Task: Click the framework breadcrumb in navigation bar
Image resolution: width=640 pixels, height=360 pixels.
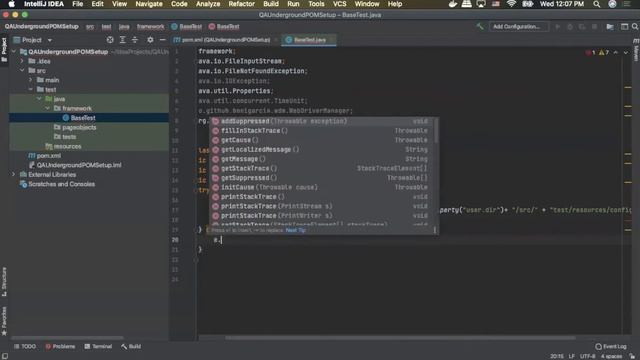Action: pyautogui.click(x=151, y=27)
